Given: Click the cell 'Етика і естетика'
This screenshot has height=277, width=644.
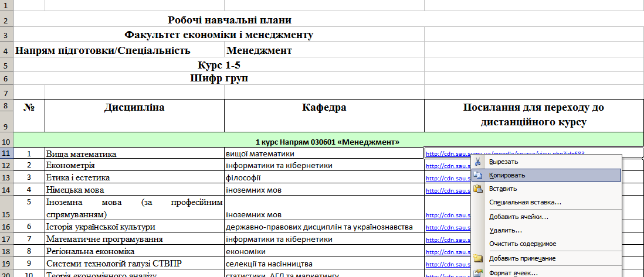Looking at the screenshot, I should coord(134,177).
